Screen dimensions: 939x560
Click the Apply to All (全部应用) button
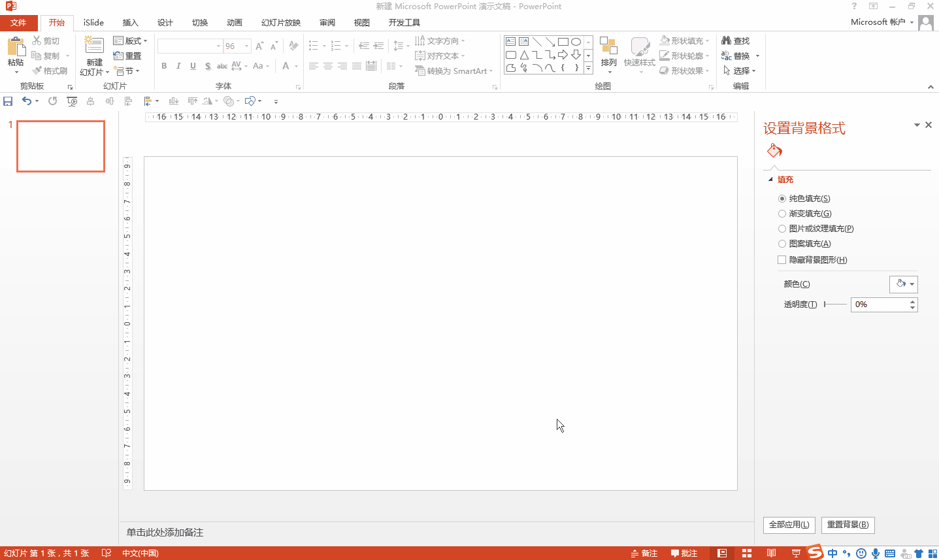click(x=789, y=525)
